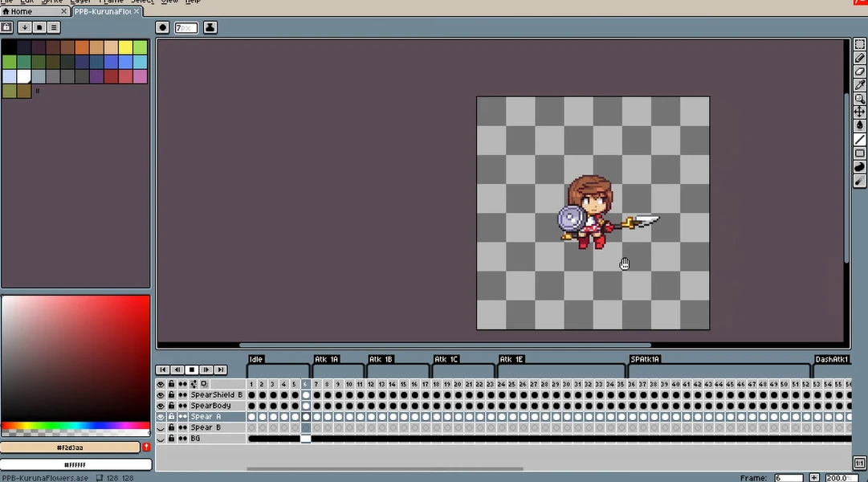This screenshot has height=482, width=868.
Task: Click the #f2d3aa foreground color button
Action: [71, 447]
